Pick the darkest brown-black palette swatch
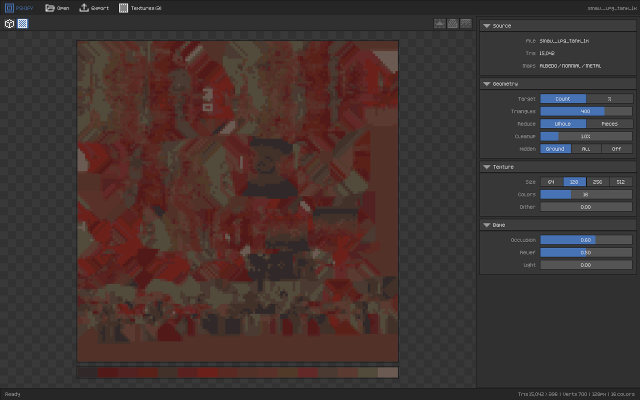Screen dimensions: 640x400 click(x=87, y=372)
